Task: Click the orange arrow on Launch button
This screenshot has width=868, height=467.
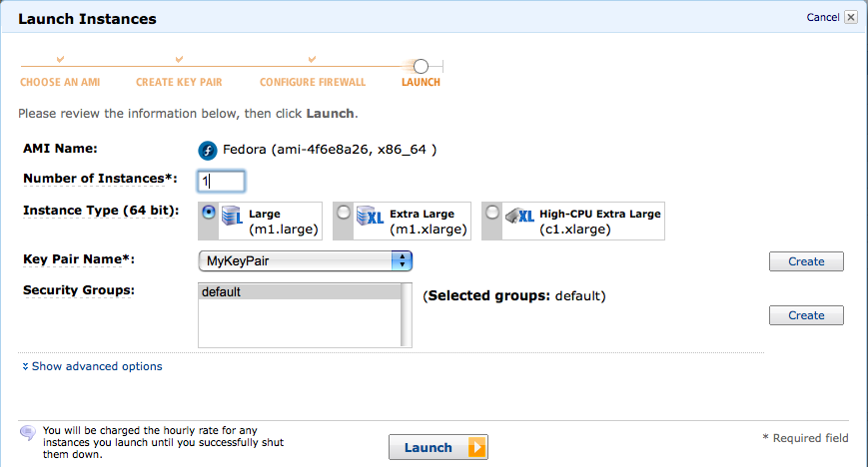Action: 476,448
